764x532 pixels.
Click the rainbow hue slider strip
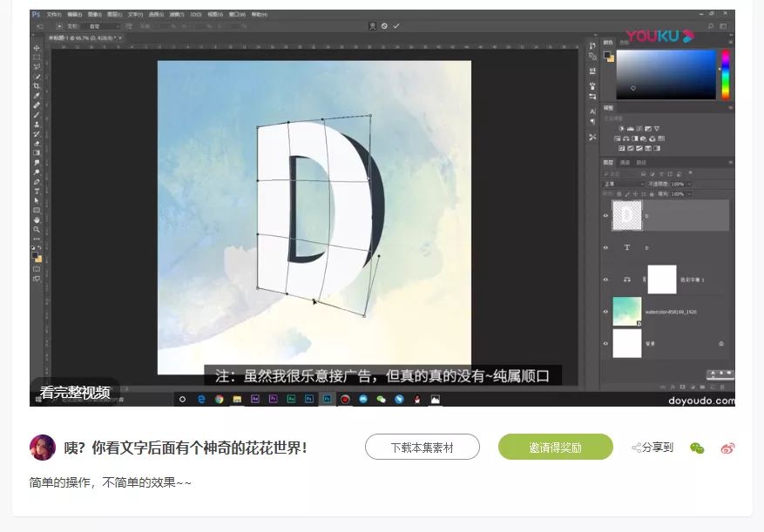tap(724, 74)
